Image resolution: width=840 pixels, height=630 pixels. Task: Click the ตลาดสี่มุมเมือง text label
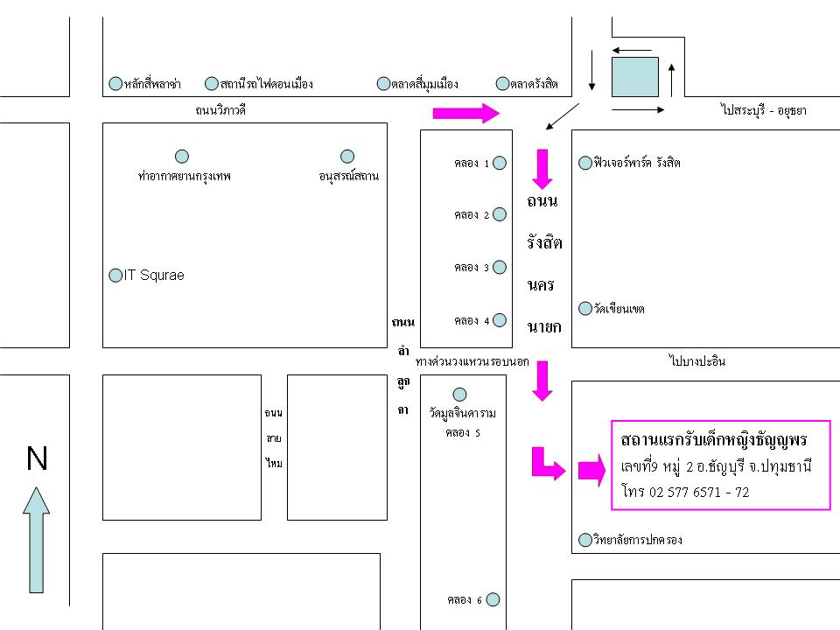coord(425,84)
